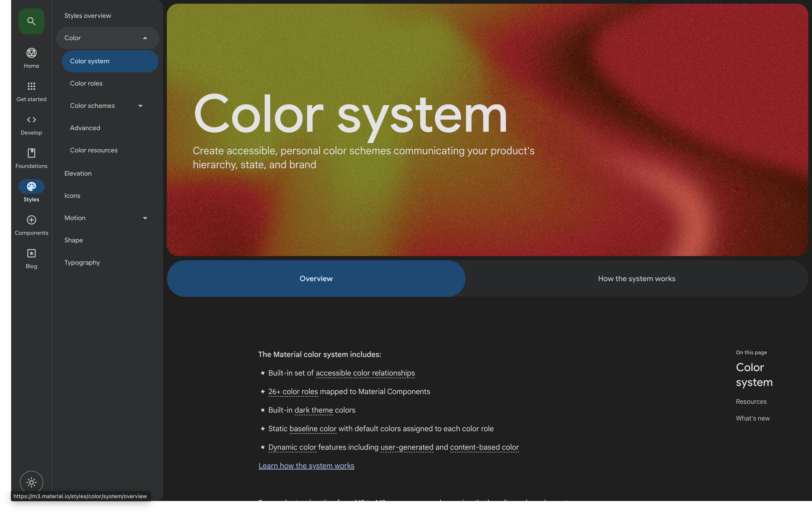Expand the Color schemes submenu
812x514 pixels.
140,106
